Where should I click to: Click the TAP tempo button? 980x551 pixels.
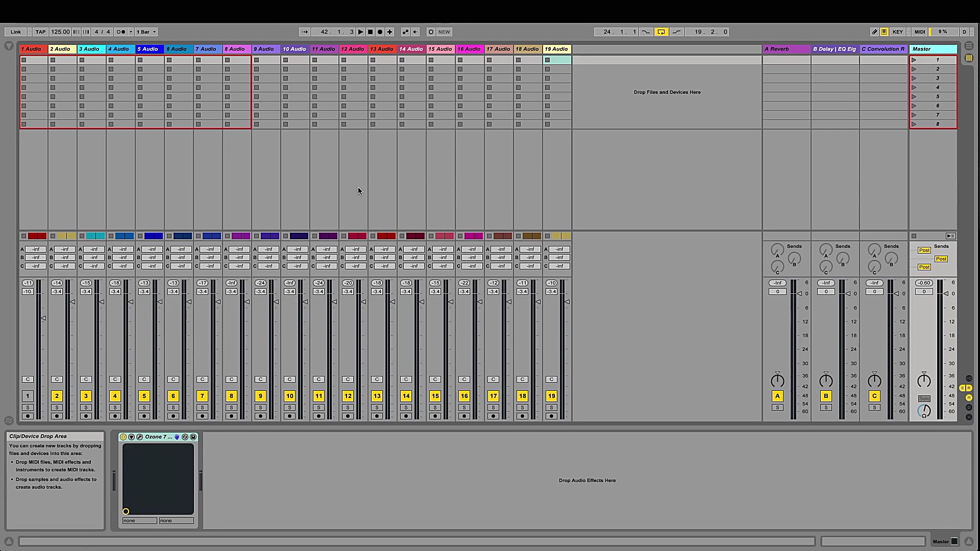coord(40,32)
